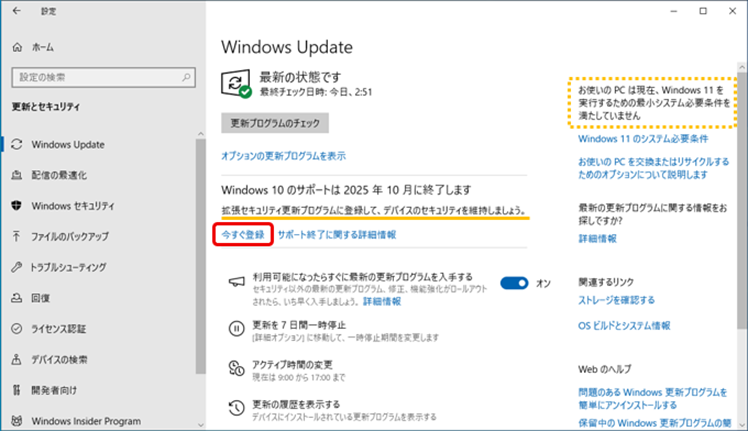The image size is (748, 431).
Task: Click the pause icon for 更新を7日間一時停止
Action: (237, 328)
